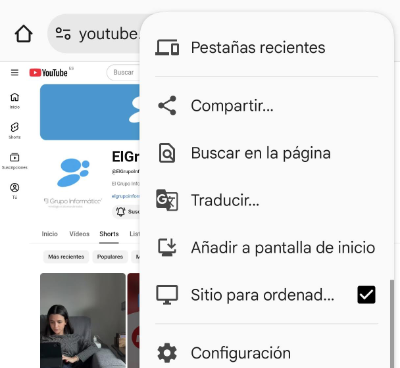Go to YouTube Inicio sidebar icon
This screenshot has width=400, height=368.
click(x=15, y=101)
